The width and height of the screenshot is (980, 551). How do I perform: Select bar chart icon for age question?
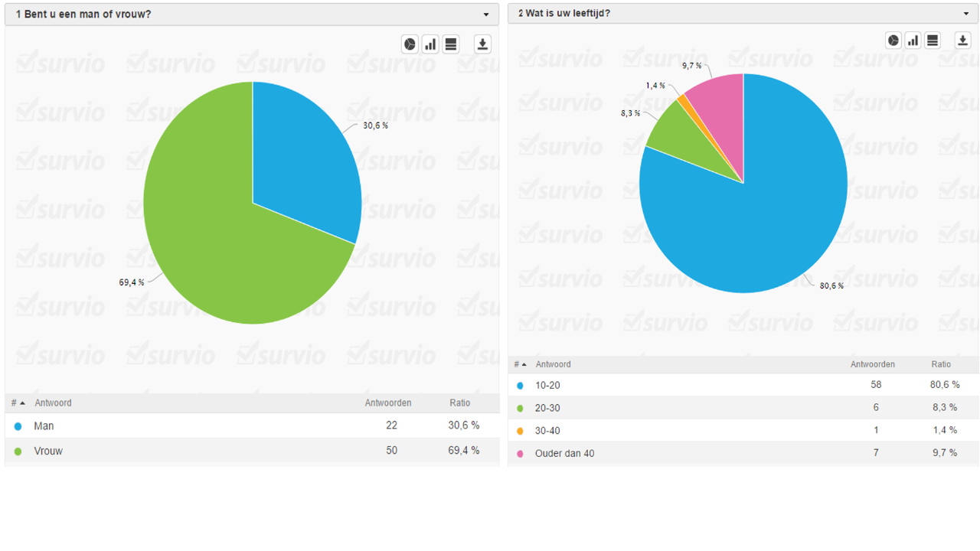click(x=913, y=41)
